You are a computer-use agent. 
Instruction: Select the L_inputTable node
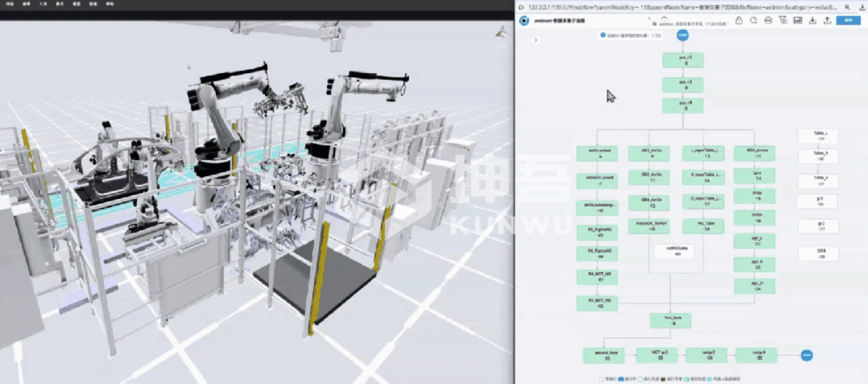703,153
